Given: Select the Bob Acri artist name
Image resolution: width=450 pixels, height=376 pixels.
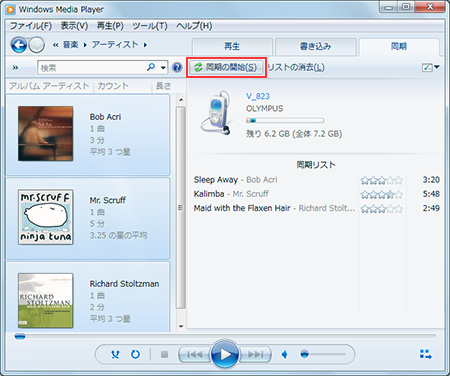Looking at the screenshot, I should coord(105,117).
